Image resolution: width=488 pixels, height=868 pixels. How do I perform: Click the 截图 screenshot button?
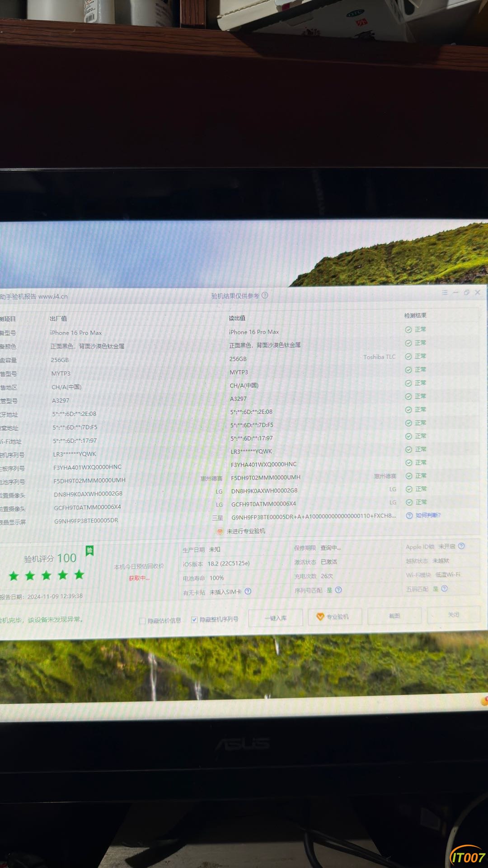394,616
